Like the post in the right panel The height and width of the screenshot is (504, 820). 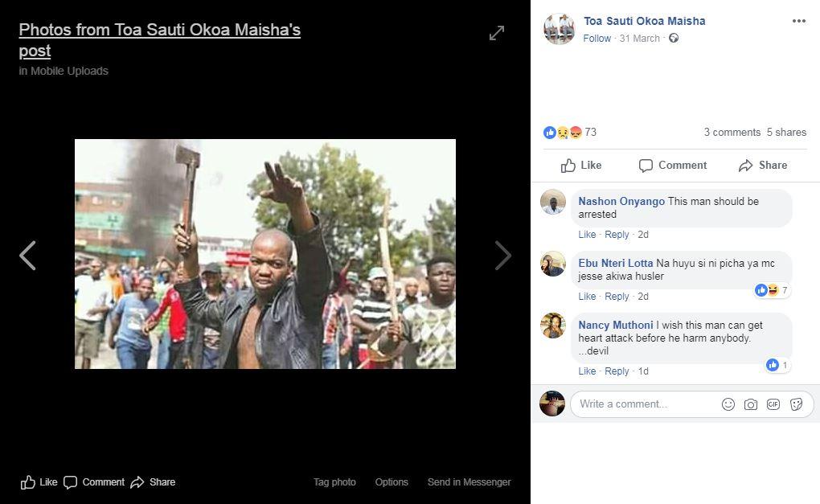point(581,166)
